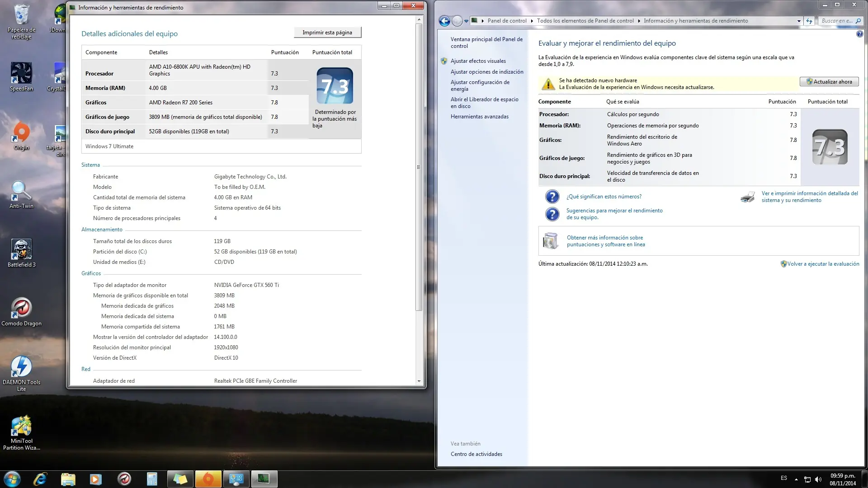The width and height of the screenshot is (868, 488).
Task: Open Comodo Dragon desktop shortcut
Action: [x=21, y=312]
